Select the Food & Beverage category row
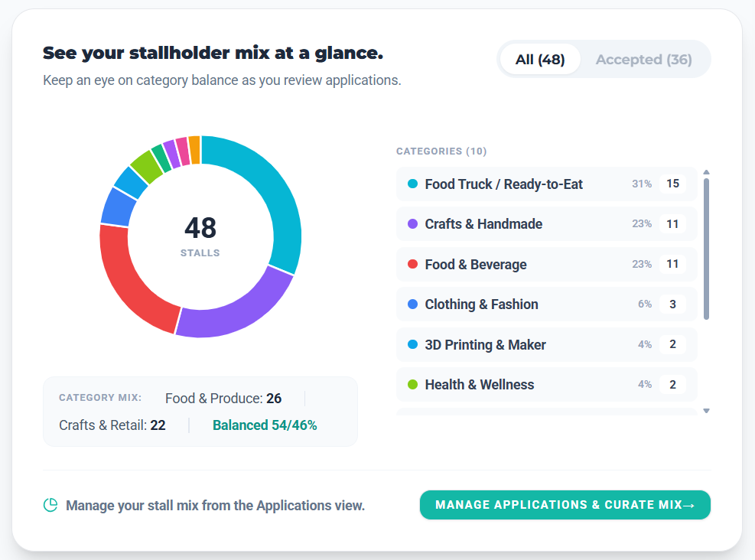The width and height of the screenshot is (755, 560). [x=546, y=265]
